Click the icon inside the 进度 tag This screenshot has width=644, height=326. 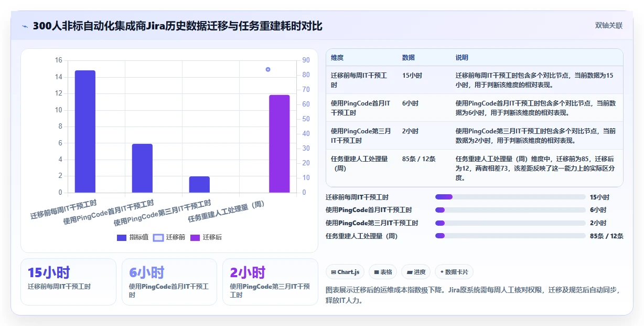click(x=409, y=272)
